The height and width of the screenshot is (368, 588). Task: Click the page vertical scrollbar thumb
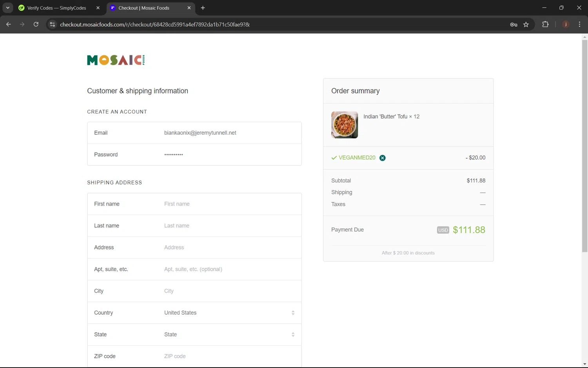click(584, 146)
